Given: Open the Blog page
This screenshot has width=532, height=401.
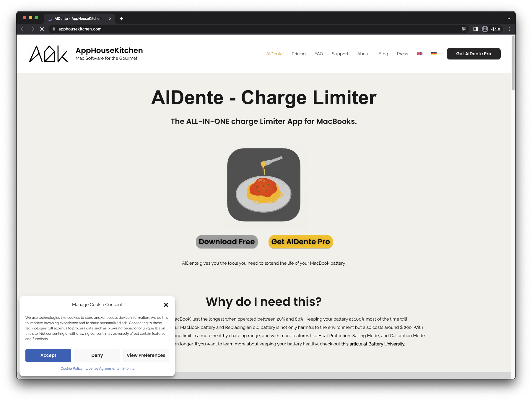Looking at the screenshot, I should [383, 54].
